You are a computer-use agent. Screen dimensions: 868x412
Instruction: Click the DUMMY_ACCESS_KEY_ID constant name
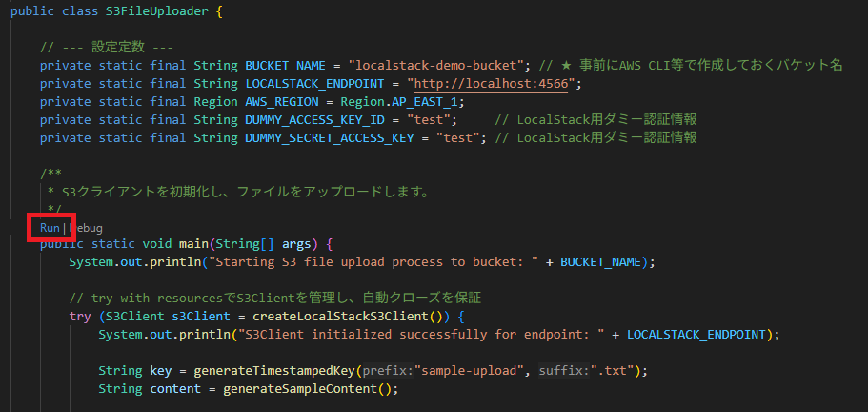pos(314,120)
